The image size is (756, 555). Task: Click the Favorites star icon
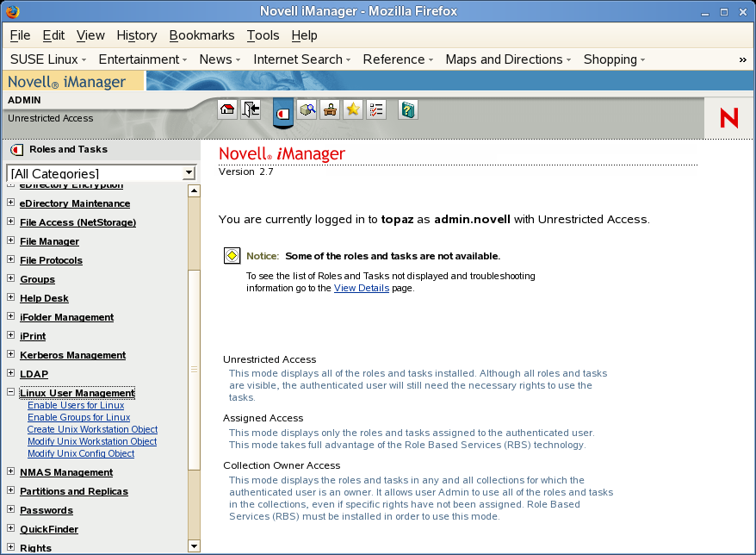click(353, 109)
